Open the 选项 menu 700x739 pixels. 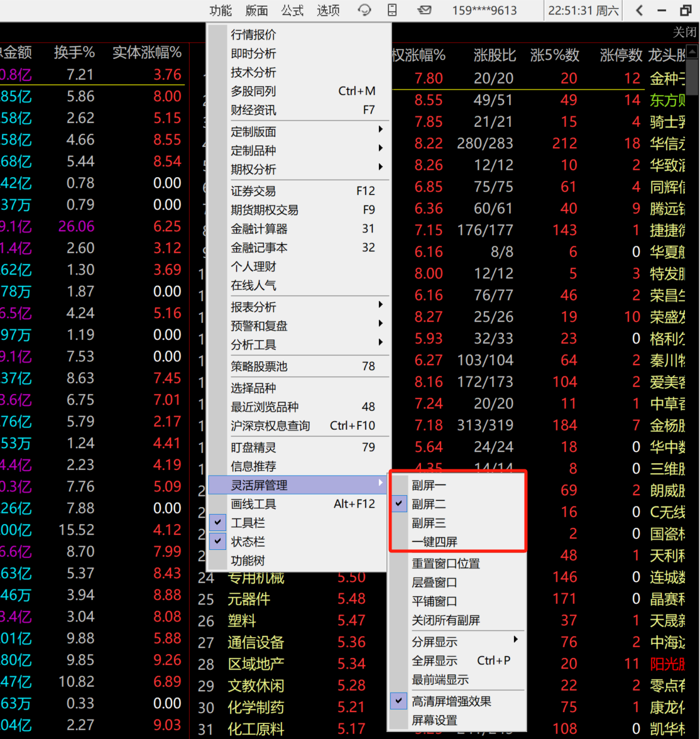click(328, 10)
